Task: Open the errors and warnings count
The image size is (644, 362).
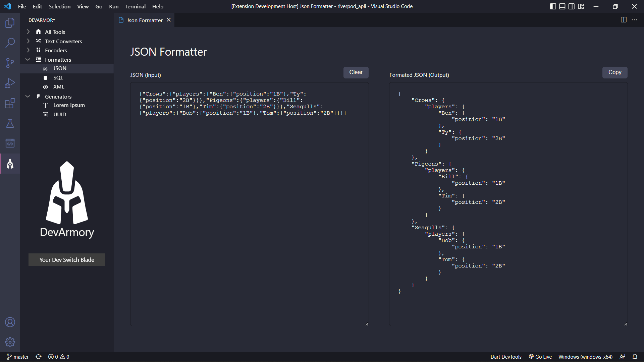Action: (x=59, y=357)
